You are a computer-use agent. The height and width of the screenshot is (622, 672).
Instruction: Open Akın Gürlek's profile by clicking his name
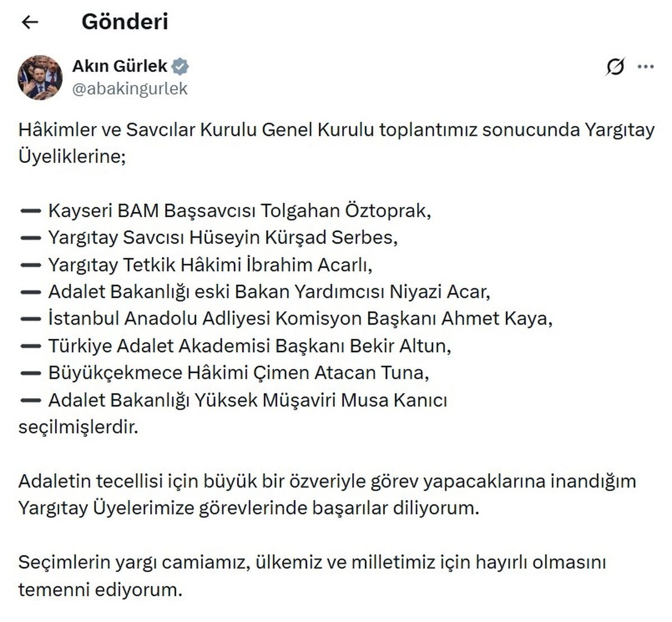coord(119,66)
